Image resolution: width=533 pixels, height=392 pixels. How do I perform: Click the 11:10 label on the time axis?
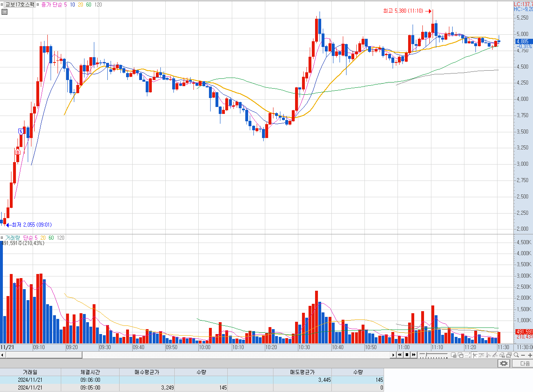tap(437, 347)
